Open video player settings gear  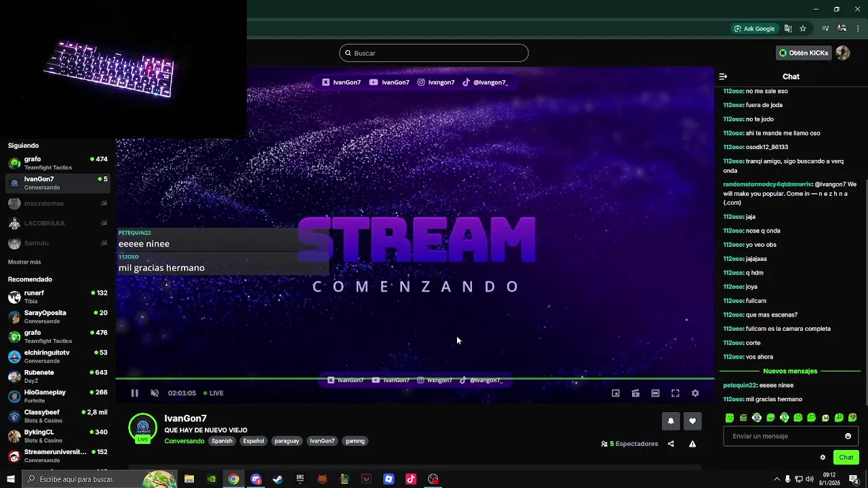(x=695, y=393)
